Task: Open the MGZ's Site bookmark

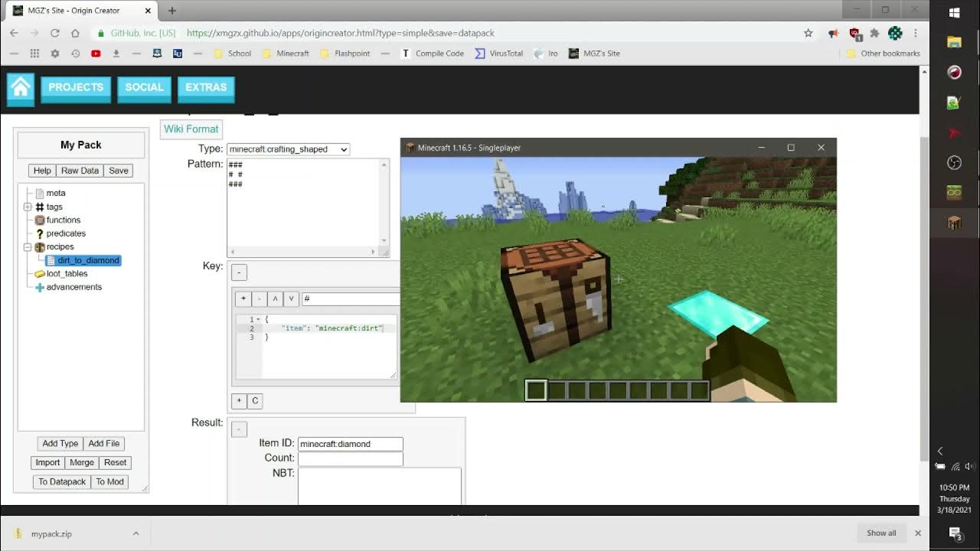Action: pyautogui.click(x=594, y=54)
